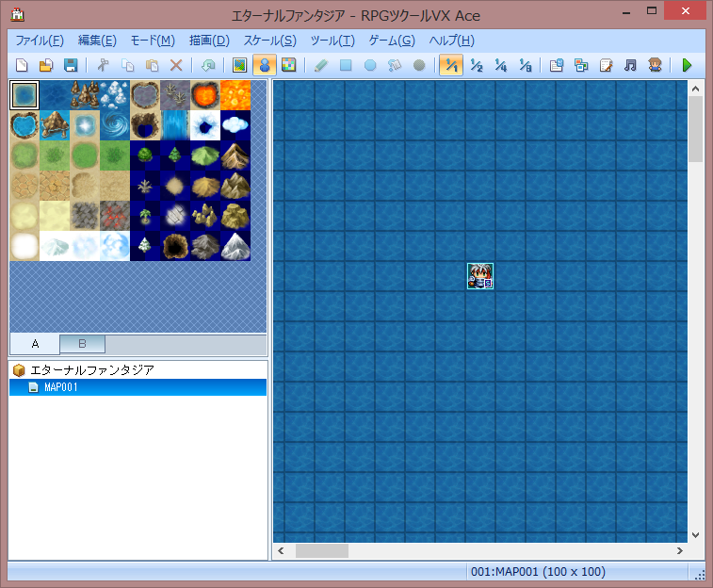
Task: Create a new project with the blank page icon
Action: [x=22, y=65]
